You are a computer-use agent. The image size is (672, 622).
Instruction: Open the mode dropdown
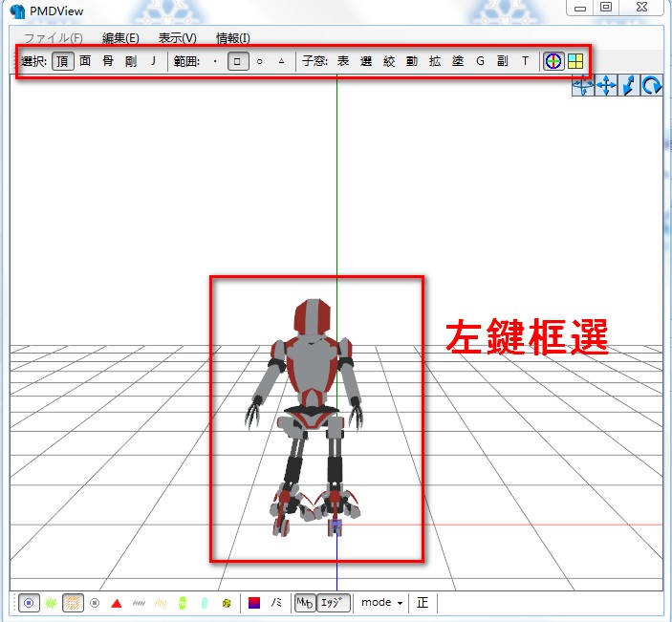(x=381, y=602)
